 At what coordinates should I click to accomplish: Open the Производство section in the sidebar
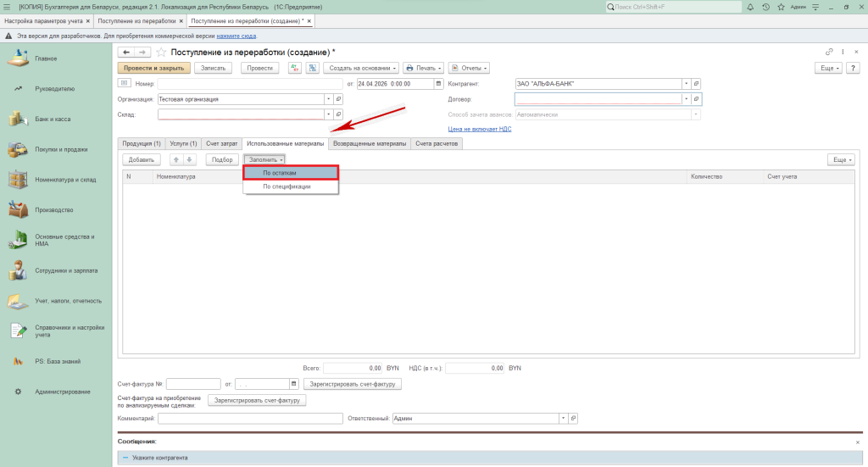(x=53, y=209)
